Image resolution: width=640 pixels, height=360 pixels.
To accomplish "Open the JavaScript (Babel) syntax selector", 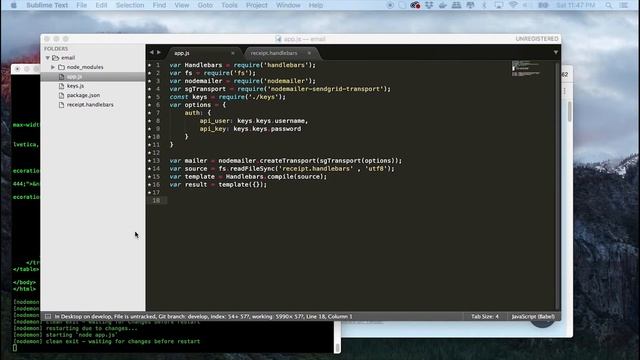I will coord(533,316).
